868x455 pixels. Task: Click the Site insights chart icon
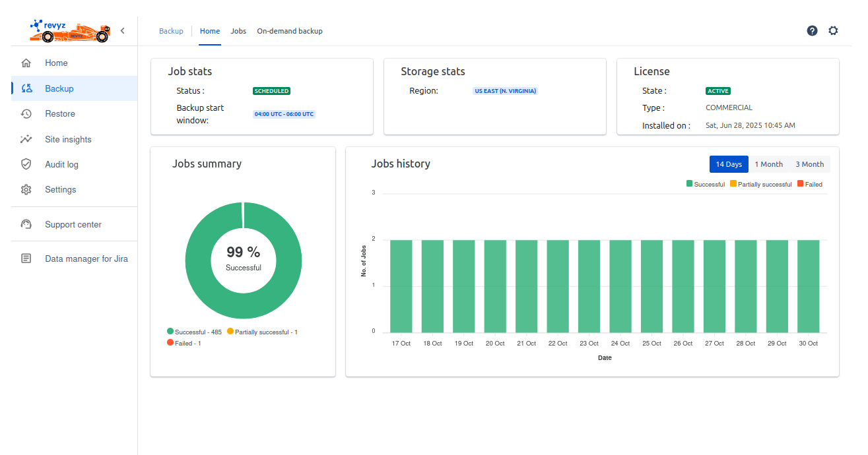tap(26, 139)
